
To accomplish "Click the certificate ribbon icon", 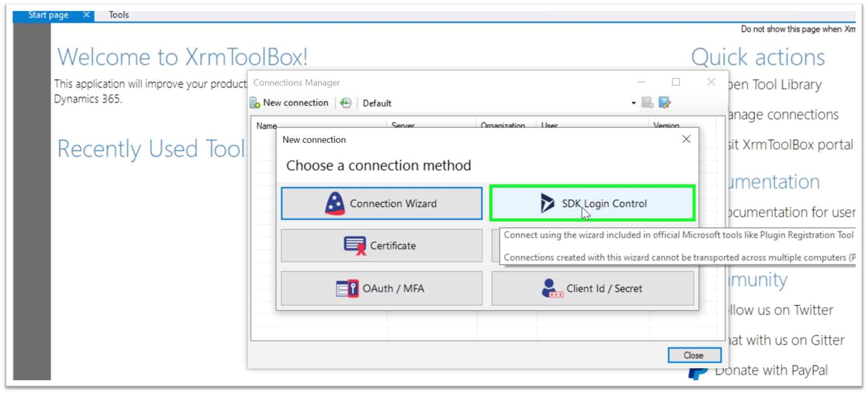I will point(355,246).
